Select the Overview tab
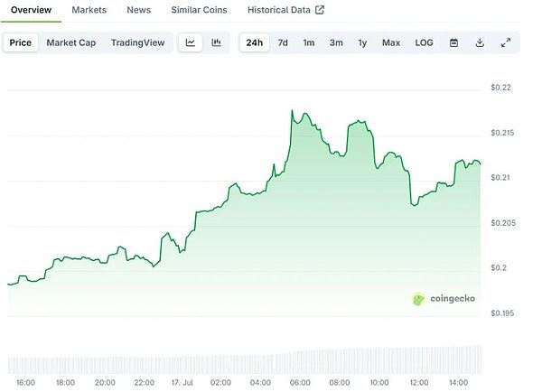The width and height of the screenshot is (542, 392). click(31, 10)
